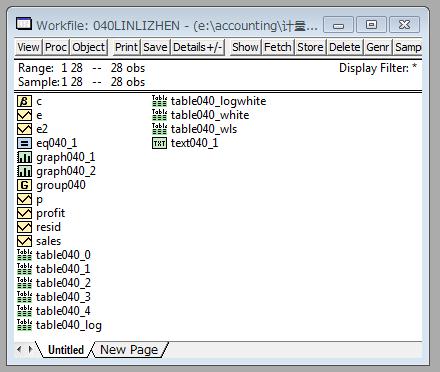Switch to the Untitled page tab
440x372 pixels.
pyautogui.click(x=66, y=350)
